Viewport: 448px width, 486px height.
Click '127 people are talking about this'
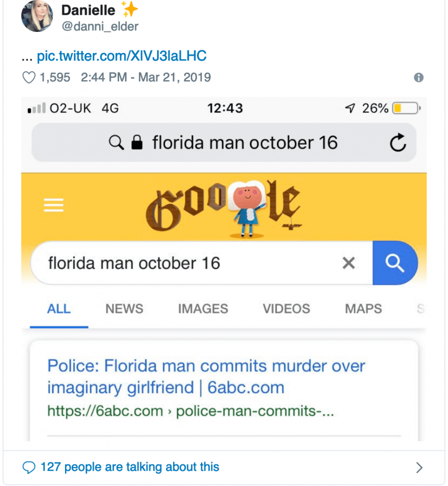pyautogui.click(x=130, y=467)
